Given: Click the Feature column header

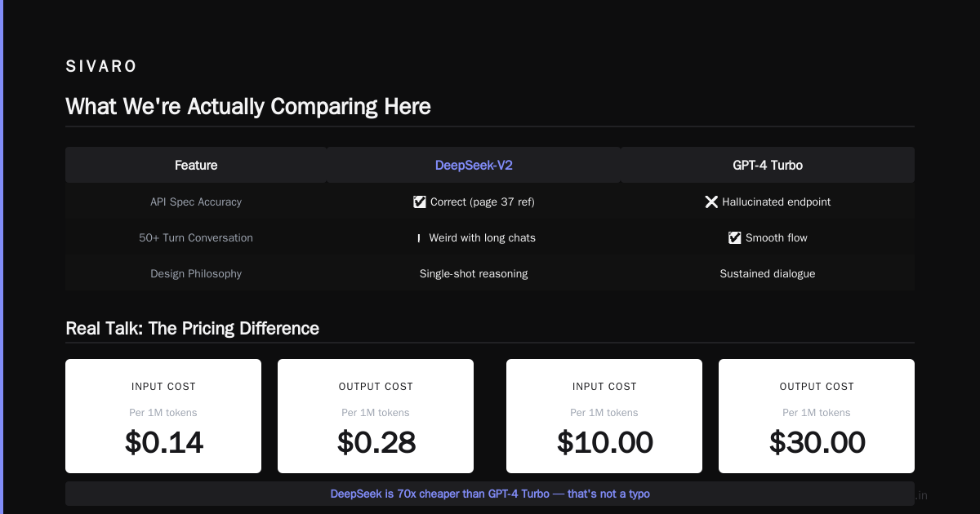Looking at the screenshot, I should pyautogui.click(x=196, y=165).
